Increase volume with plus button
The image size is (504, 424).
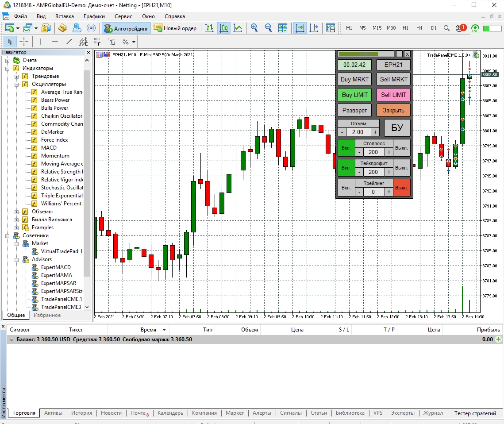(375, 132)
